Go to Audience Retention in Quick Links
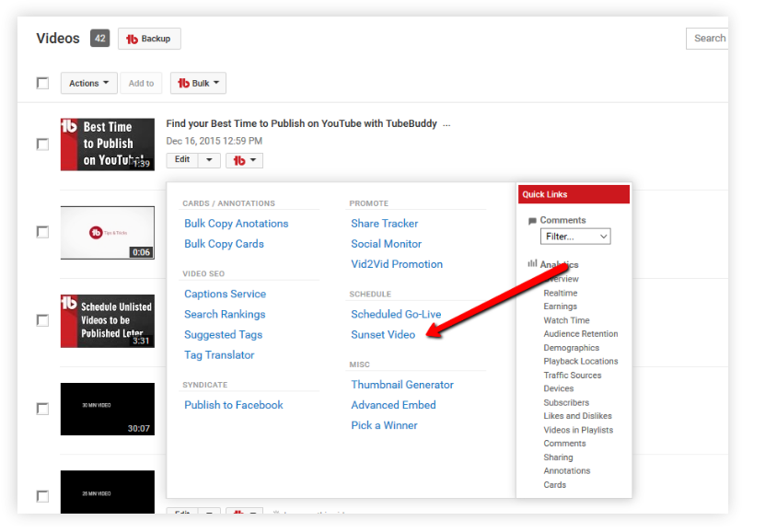 coord(581,334)
